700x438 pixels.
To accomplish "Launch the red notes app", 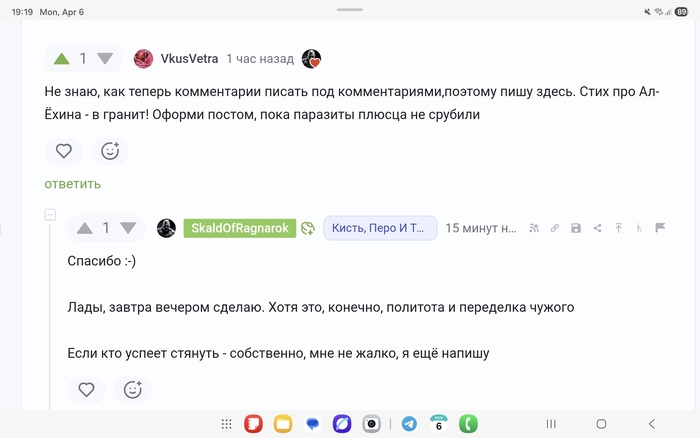I will [253, 424].
